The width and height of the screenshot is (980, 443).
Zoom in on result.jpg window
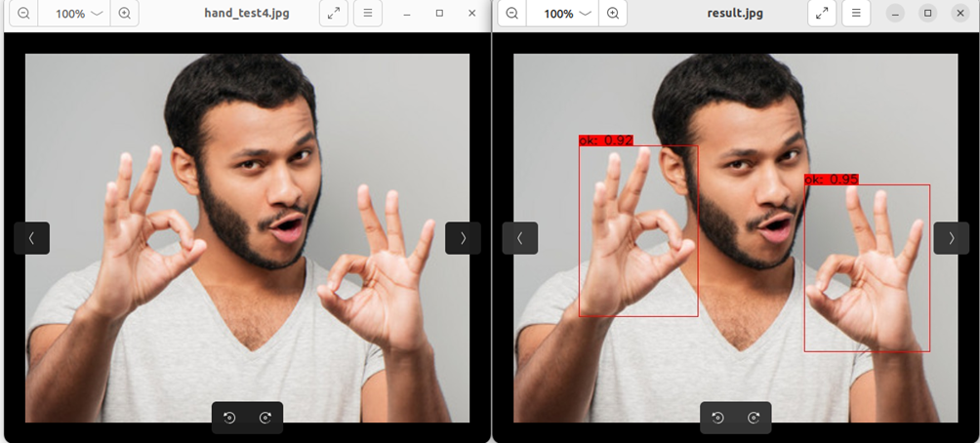613,13
